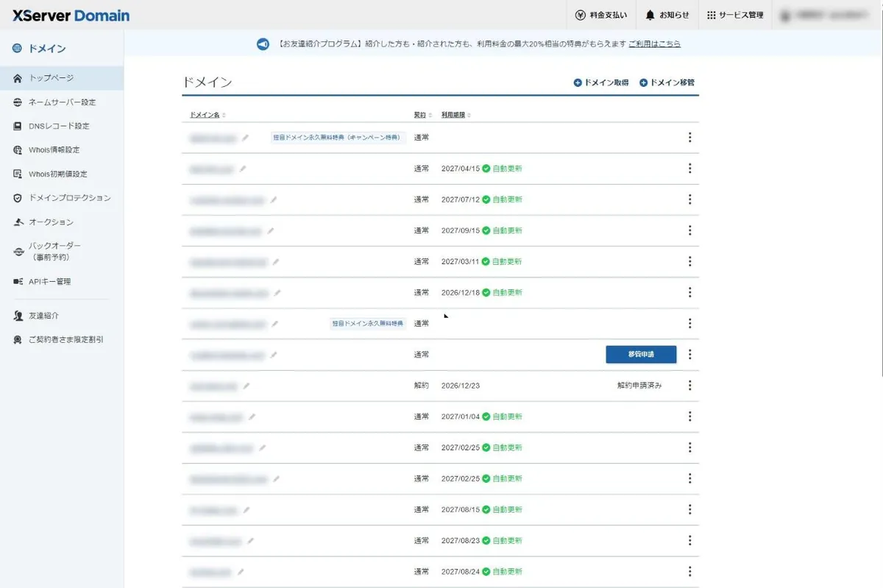The image size is (883, 588).
Task: Open the three-dot menu for the 2027/08/15 row
Action: coord(689,509)
